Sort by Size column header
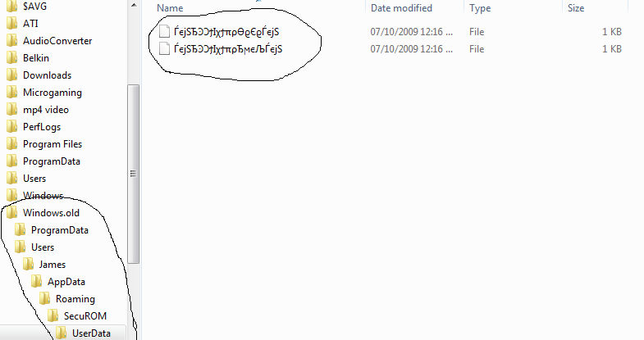The image size is (644, 340). click(x=576, y=8)
